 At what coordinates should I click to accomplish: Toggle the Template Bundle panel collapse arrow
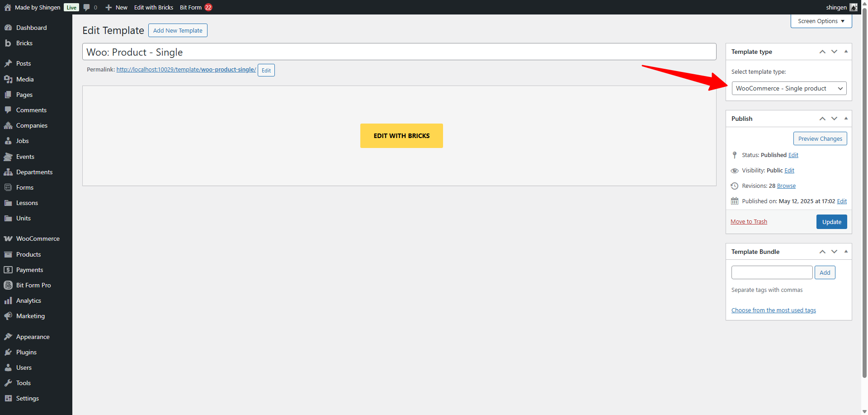coord(846,252)
